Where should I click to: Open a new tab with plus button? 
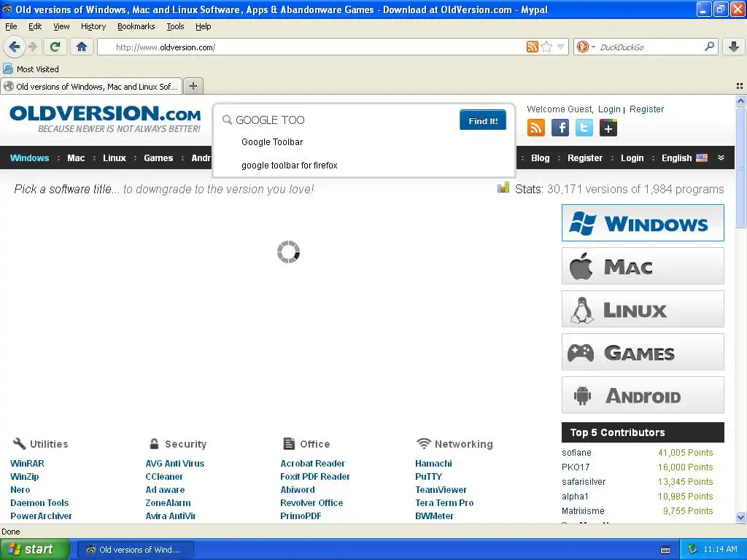[193, 86]
